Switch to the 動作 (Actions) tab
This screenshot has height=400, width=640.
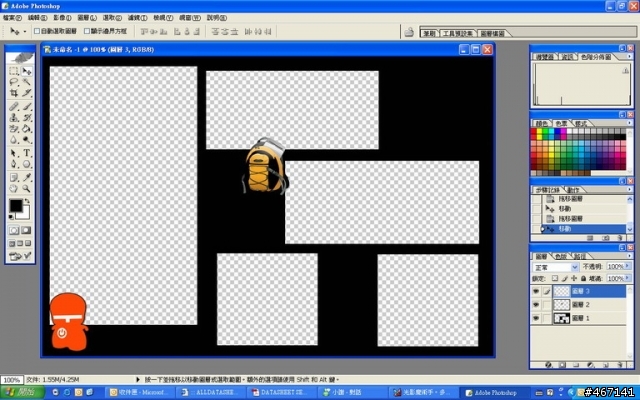click(573, 190)
